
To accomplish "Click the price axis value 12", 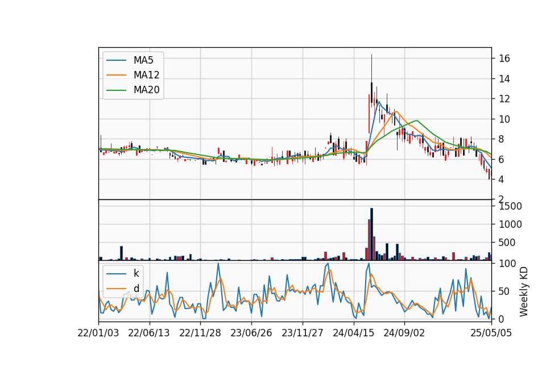I will pyautogui.click(x=504, y=99).
